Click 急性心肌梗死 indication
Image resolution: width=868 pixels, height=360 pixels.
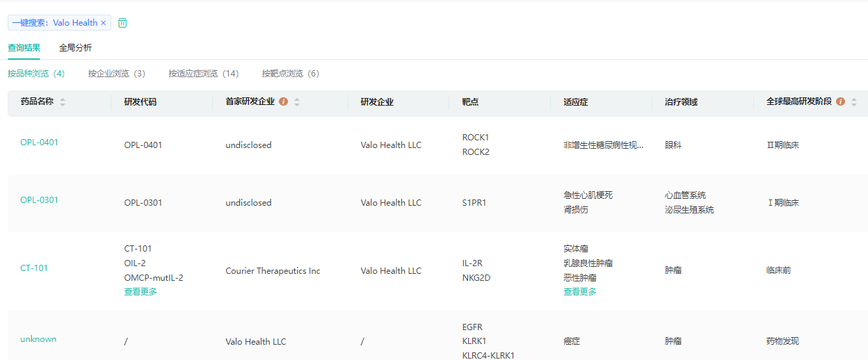588,195
